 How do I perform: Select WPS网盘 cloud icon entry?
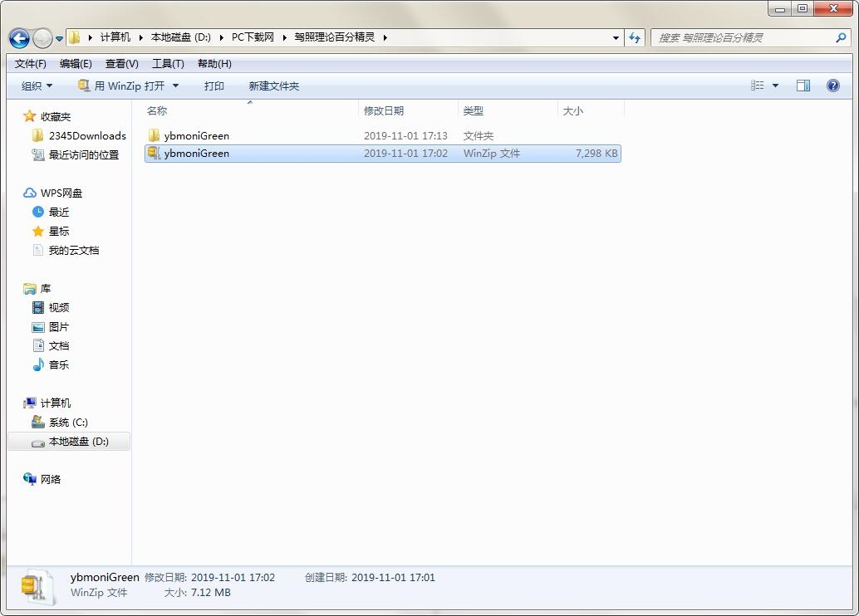(53, 193)
